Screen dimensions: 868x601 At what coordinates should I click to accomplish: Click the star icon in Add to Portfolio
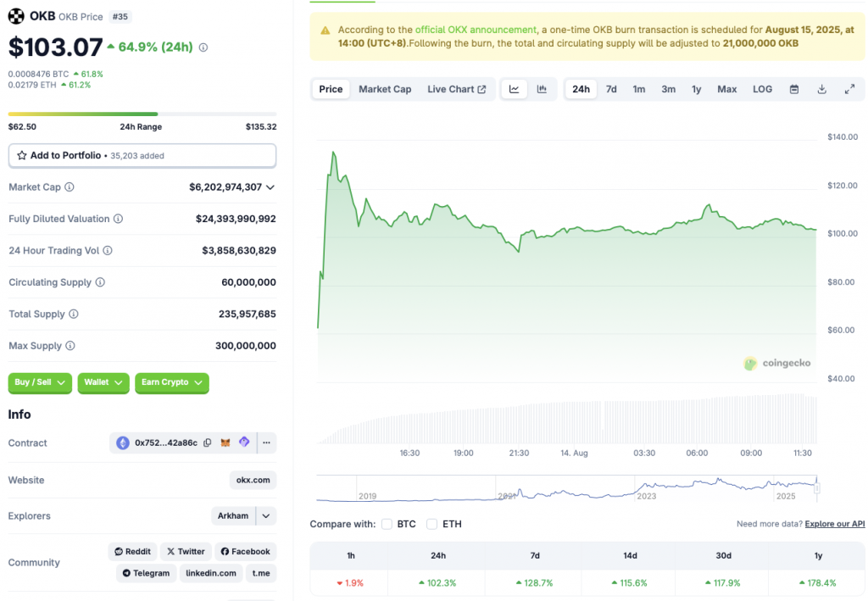coord(21,155)
